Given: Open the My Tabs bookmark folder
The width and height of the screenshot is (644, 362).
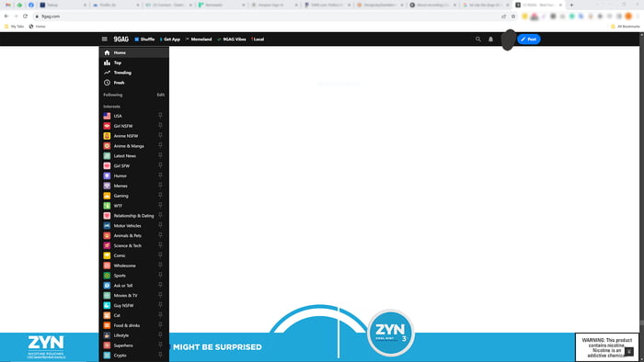Looking at the screenshot, I should (14, 27).
